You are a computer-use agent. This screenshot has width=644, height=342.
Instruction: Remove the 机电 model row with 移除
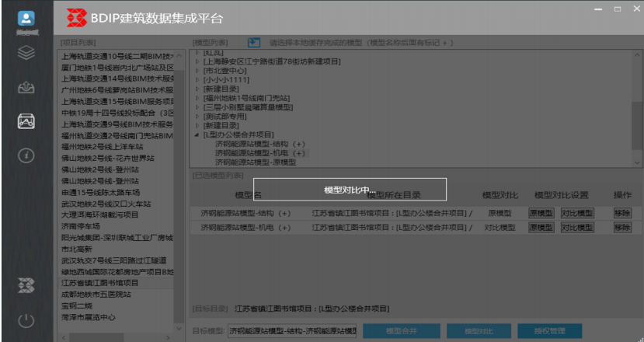[x=622, y=227]
